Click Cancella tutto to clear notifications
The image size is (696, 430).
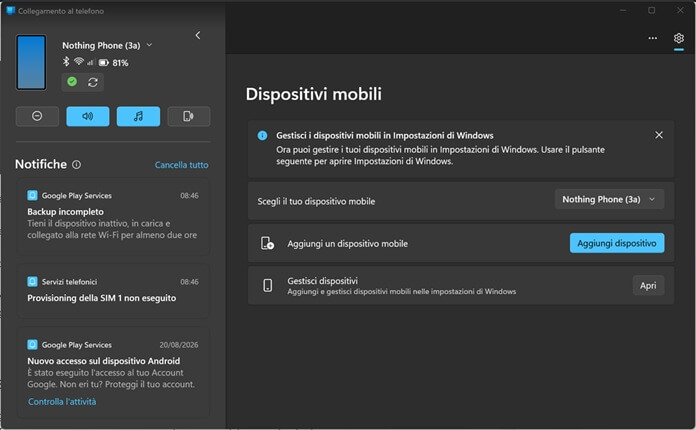(x=182, y=165)
